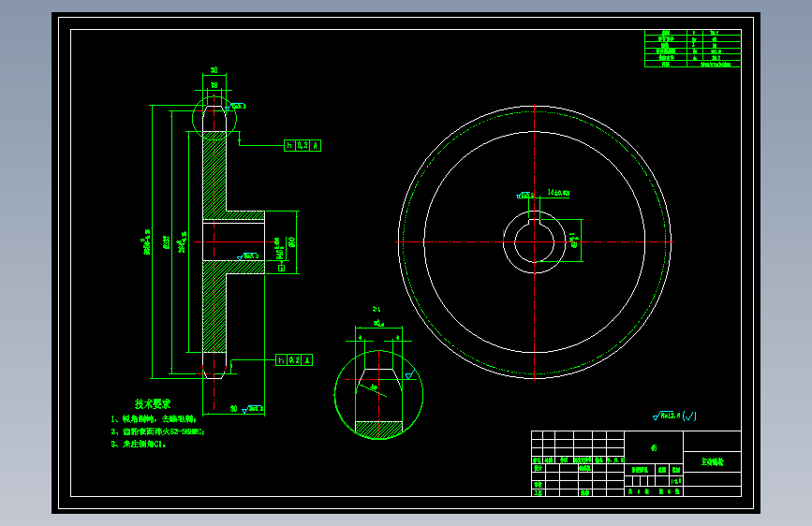The height and width of the screenshot is (526, 812).
Task: Click the roughness symbol inside the hub bore
Action: pyautogui.click(x=248, y=256)
